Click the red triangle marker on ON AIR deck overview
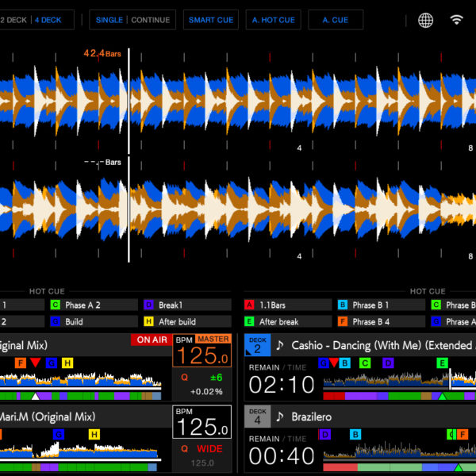Screen dimensions: 476x476 pos(36,363)
